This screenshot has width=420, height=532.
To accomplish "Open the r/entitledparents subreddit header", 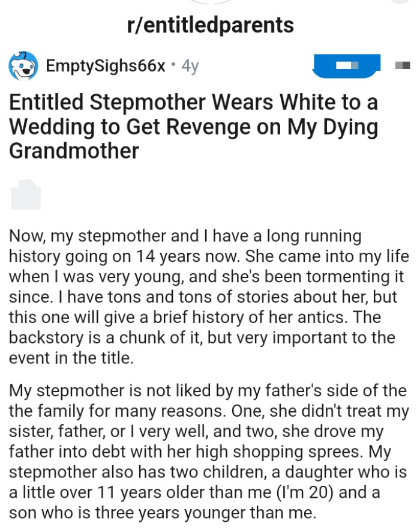I will tap(210, 25).
